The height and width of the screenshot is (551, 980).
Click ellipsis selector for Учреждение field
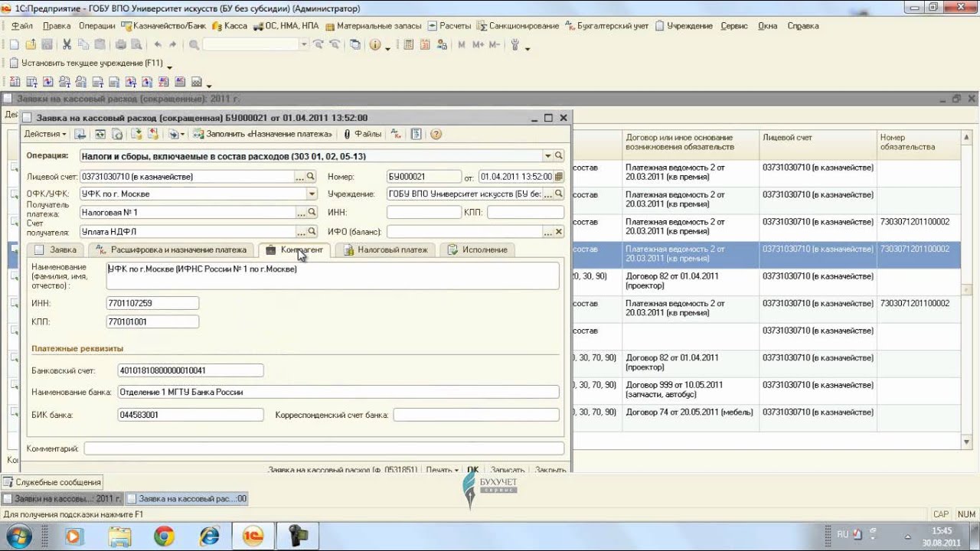click(x=548, y=194)
